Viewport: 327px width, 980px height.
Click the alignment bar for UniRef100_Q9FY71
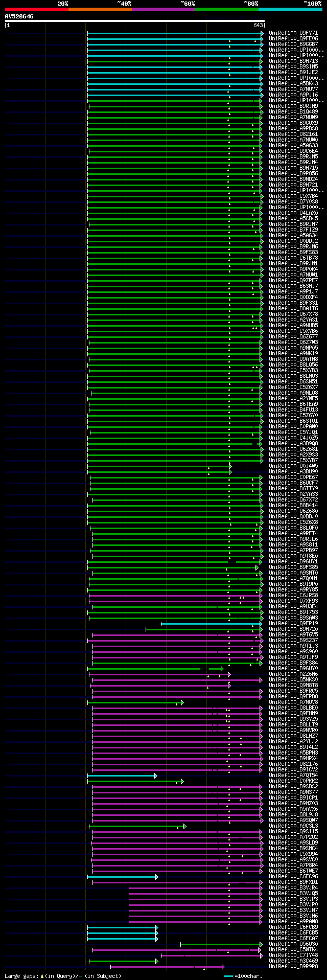coord(175,33)
